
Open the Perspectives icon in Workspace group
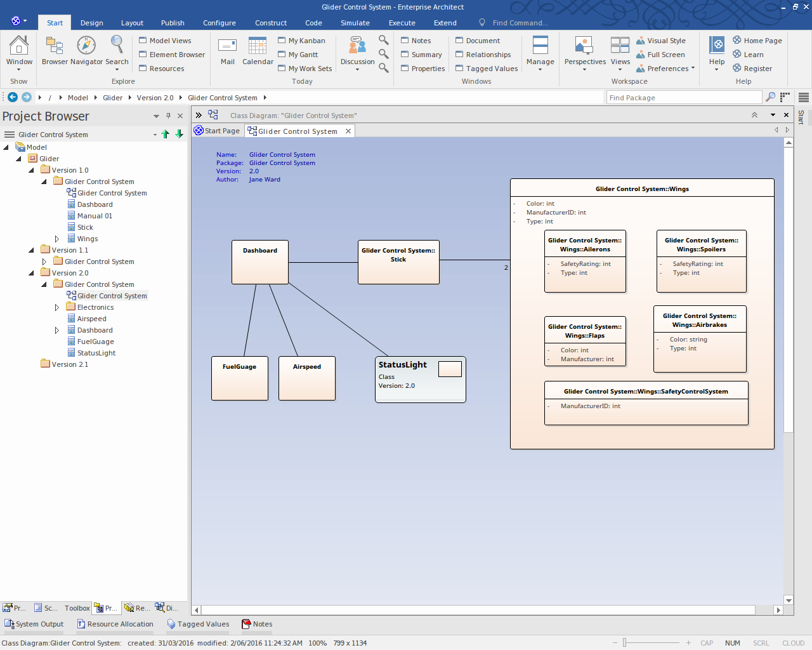click(584, 46)
